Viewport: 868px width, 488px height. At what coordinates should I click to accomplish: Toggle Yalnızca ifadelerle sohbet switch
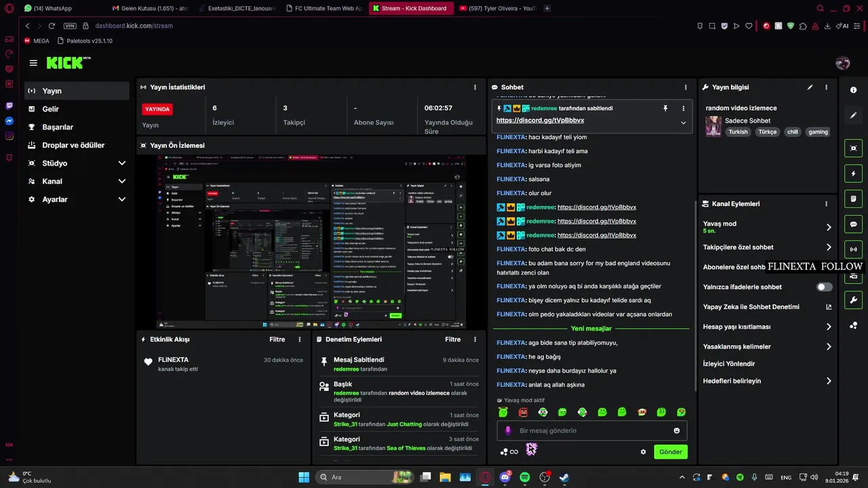(x=824, y=287)
